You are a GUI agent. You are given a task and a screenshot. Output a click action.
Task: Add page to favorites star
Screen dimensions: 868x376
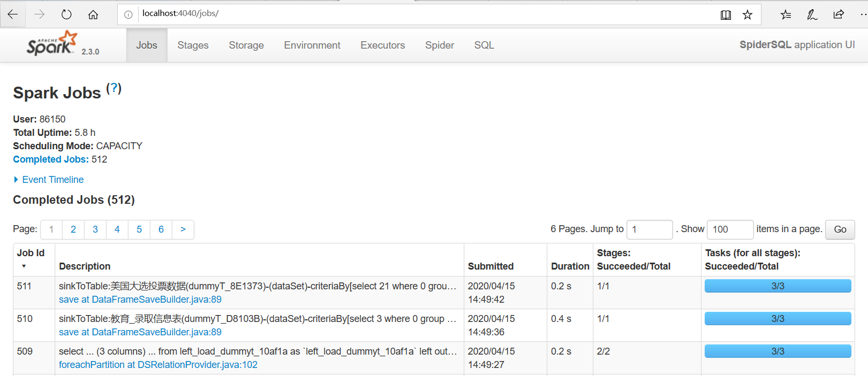(748, 15)
